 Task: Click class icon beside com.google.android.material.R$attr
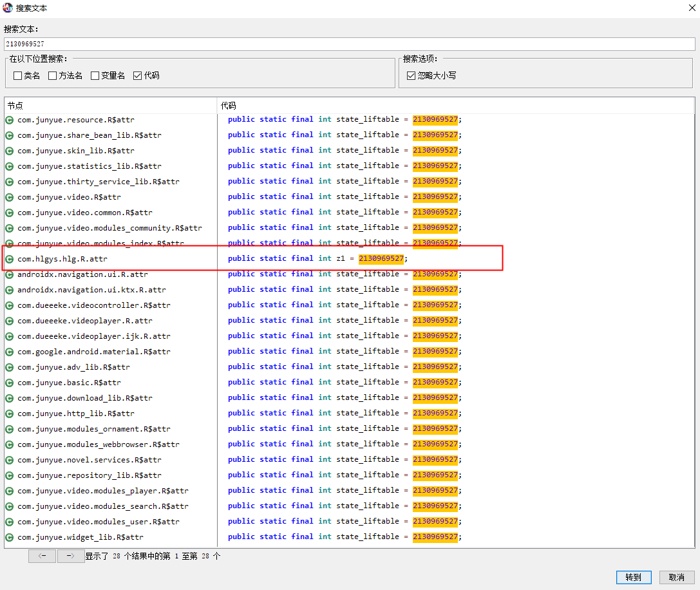pos(10,352)
